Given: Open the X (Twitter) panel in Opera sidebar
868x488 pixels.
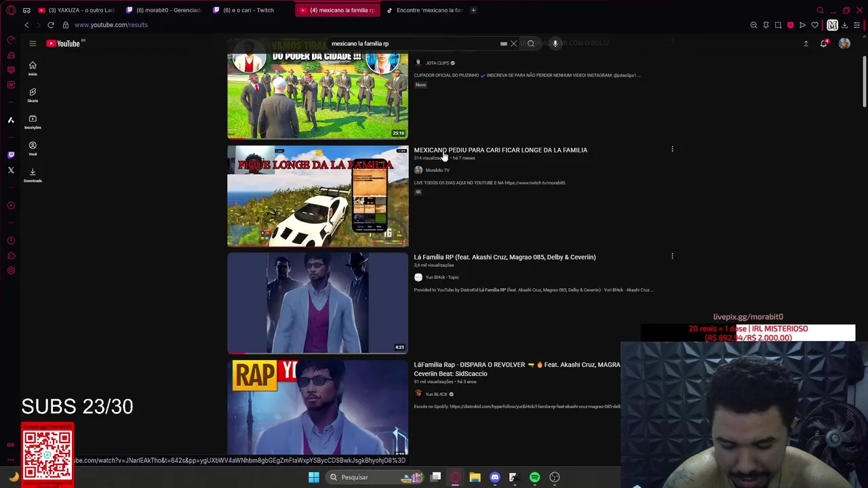Looking at the screenshot, I should [11, 170].
